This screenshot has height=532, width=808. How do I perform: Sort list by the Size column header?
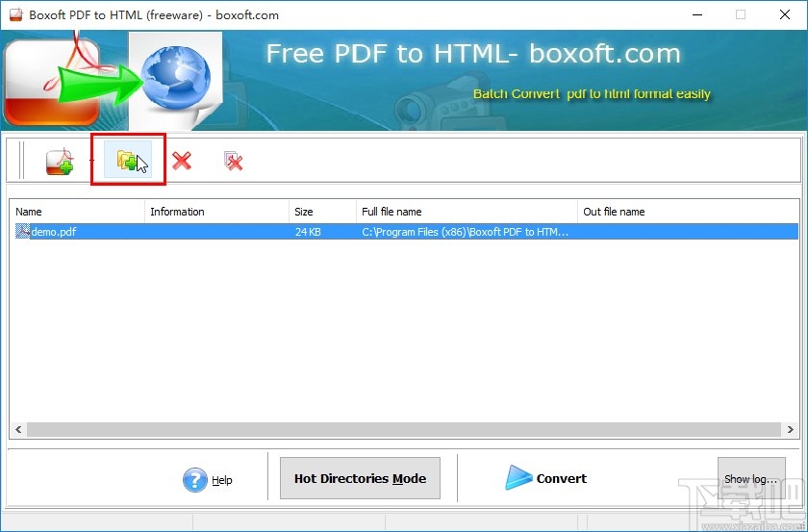click(x=322, y=212)
